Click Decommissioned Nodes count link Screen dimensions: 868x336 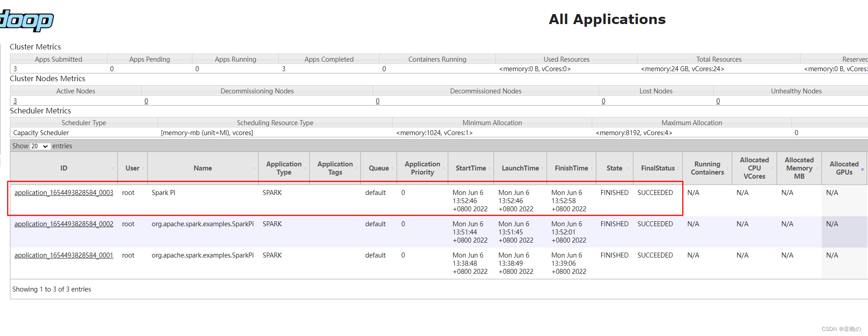tap(378, 101)
